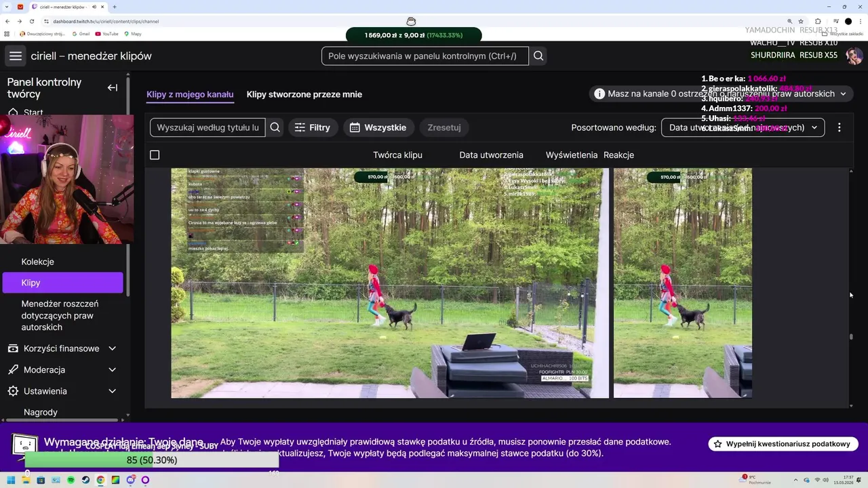Mute the Twitch tab audio icon
Screen dimensions: 868x488
point(94,7)
